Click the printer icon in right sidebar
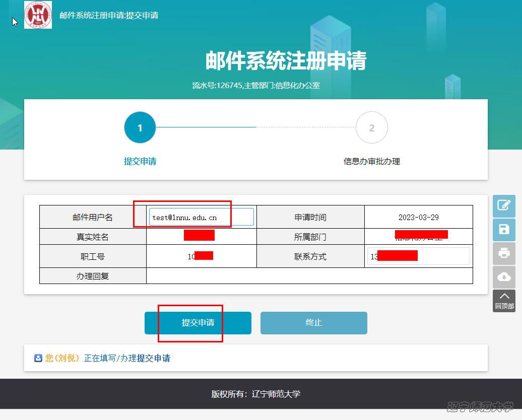The width and height of the screenshot is (522, 420). [504, 253]
